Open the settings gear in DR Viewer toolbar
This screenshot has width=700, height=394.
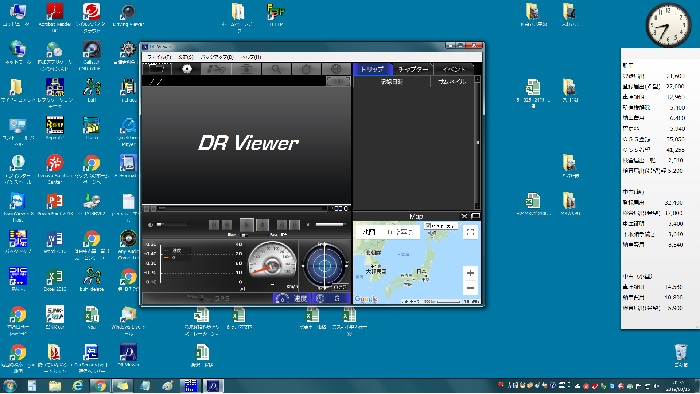click(x=187, y=69)
